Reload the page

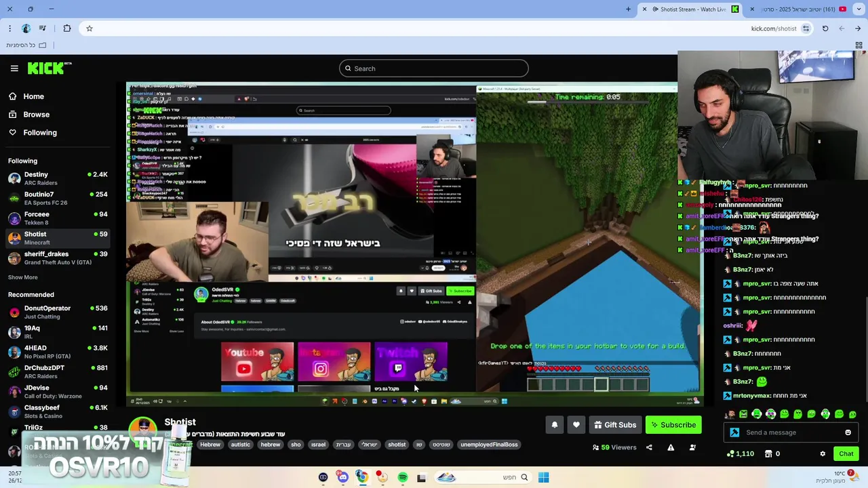(x=825, y=28)
